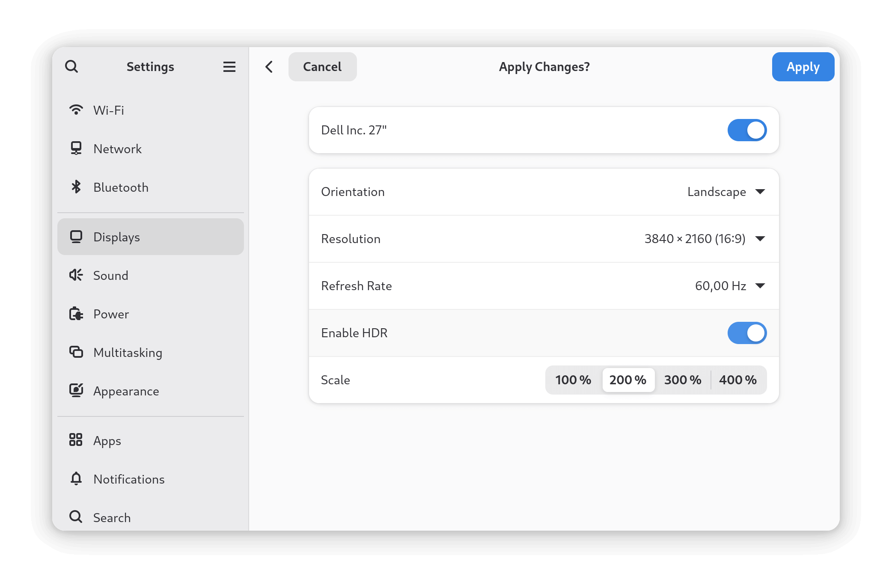The image size is (892, 588).
Task: Select the Displays monitor icon
Action: tap(76, 237)
